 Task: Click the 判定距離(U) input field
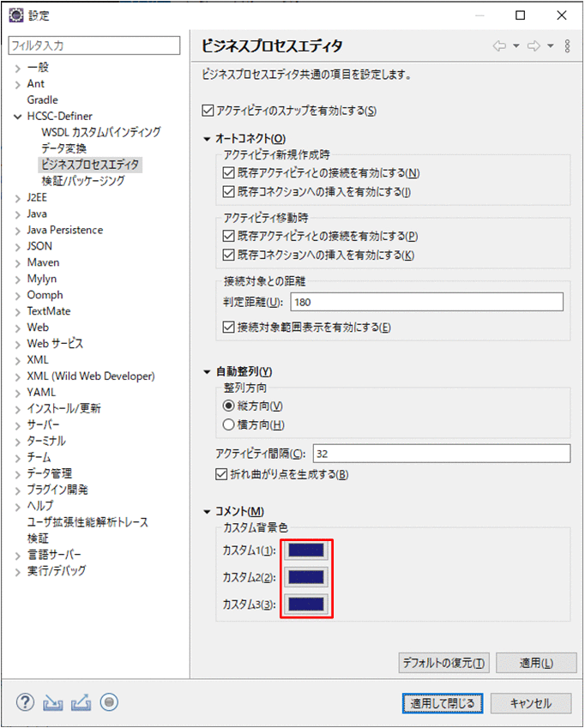coord(426,302)
